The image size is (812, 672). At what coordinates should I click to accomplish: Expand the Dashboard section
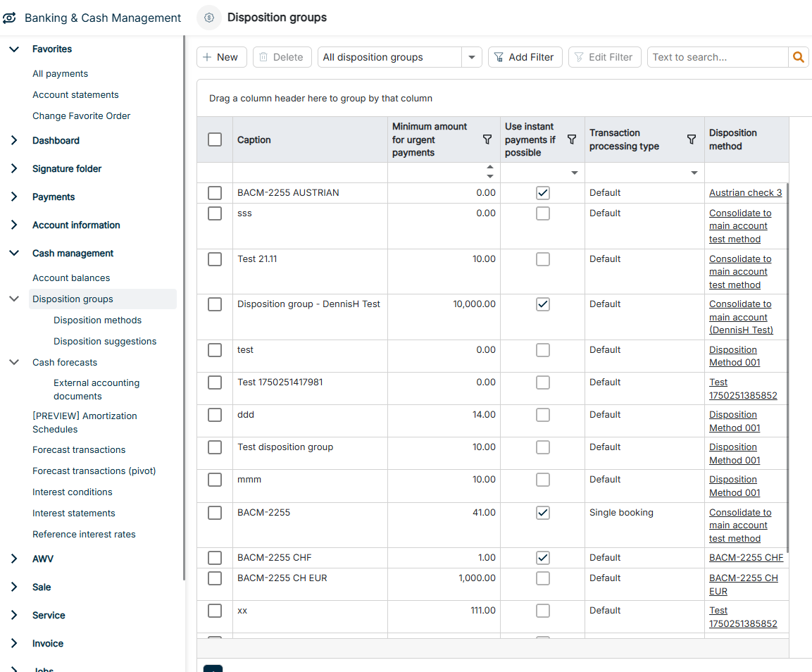pyautogui.click(x=14, y=140)
